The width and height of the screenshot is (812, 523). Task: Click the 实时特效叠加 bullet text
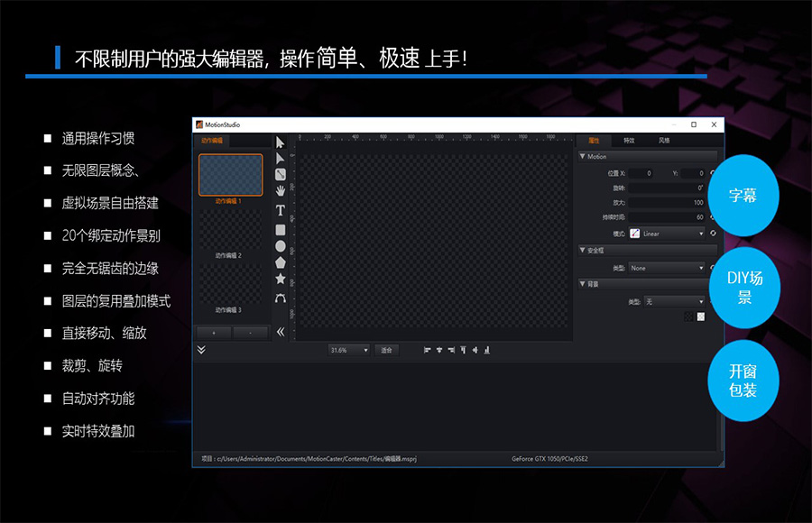97,431
